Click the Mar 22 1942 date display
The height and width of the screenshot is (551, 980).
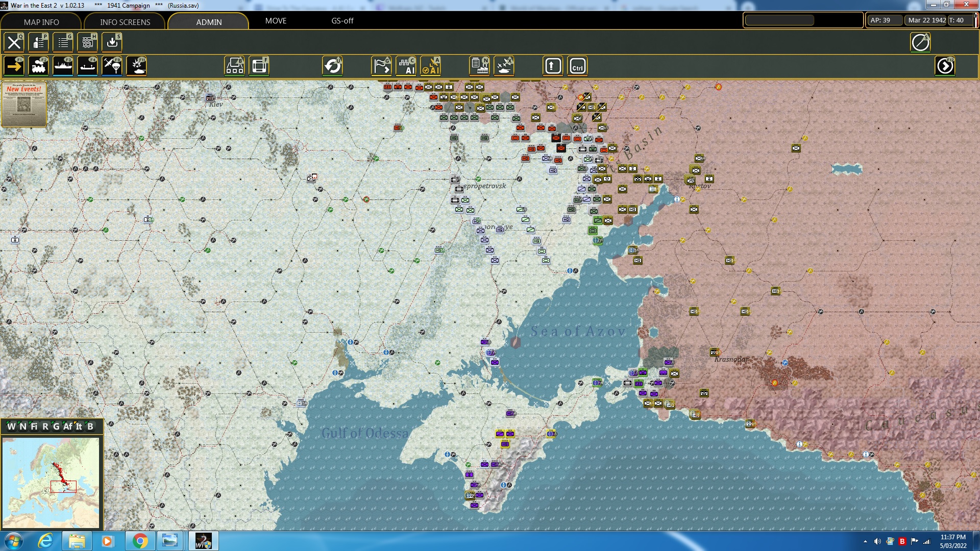pyautogui.click(x=927, y=20)
